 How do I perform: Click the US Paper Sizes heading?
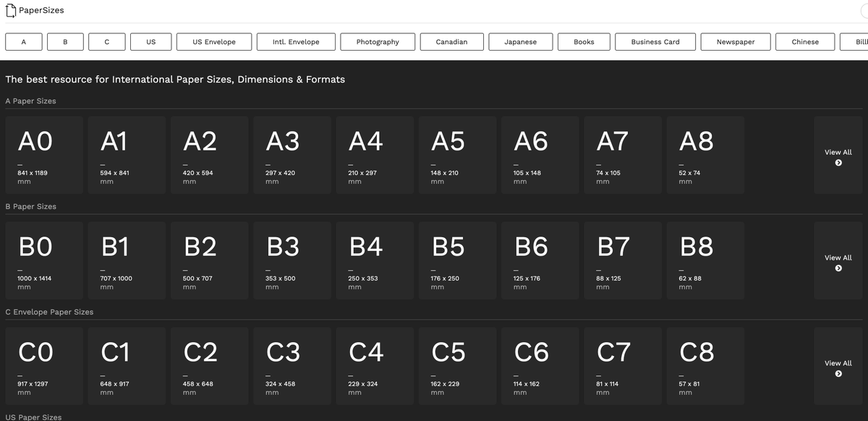coord(33,417)
